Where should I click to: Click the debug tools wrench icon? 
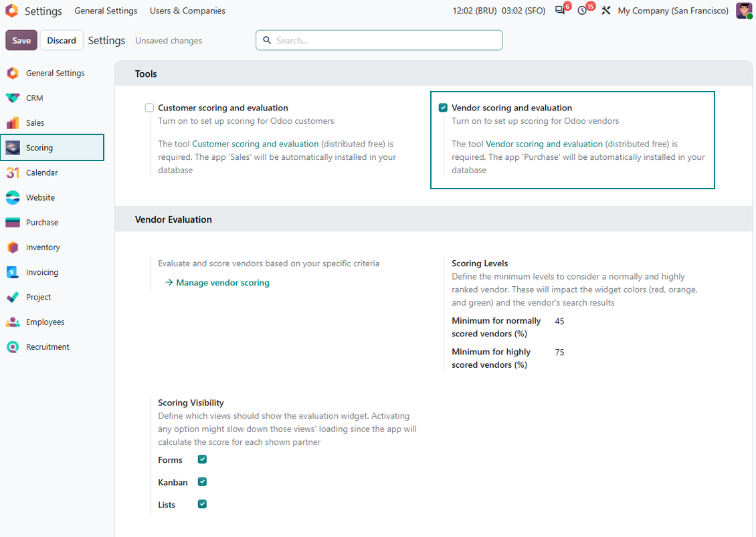point(606,11)
